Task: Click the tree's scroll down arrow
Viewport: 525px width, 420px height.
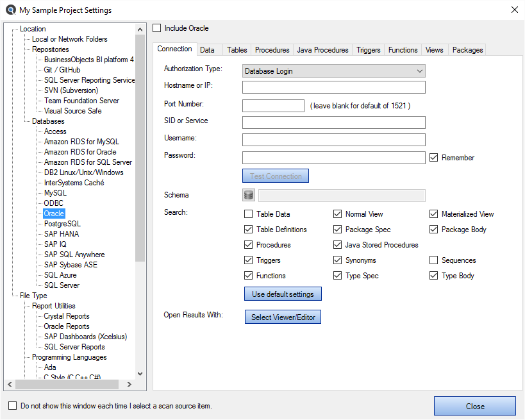Action: coord(140,373)
